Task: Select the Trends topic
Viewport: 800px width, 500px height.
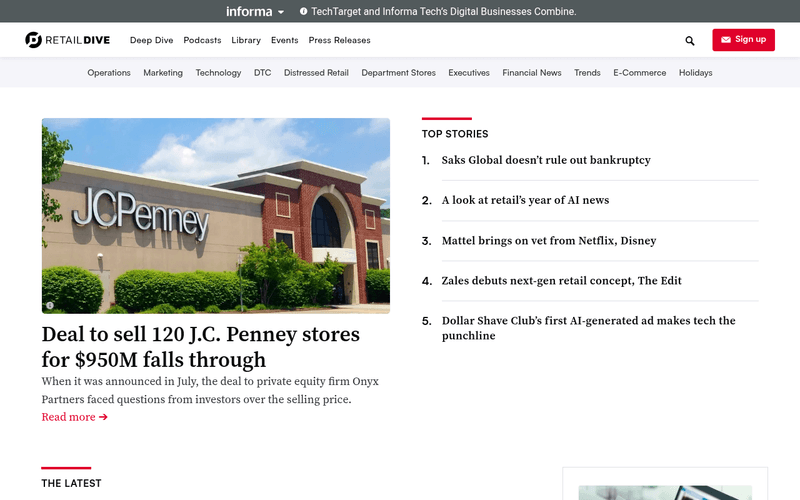Action: pos(587,73)
